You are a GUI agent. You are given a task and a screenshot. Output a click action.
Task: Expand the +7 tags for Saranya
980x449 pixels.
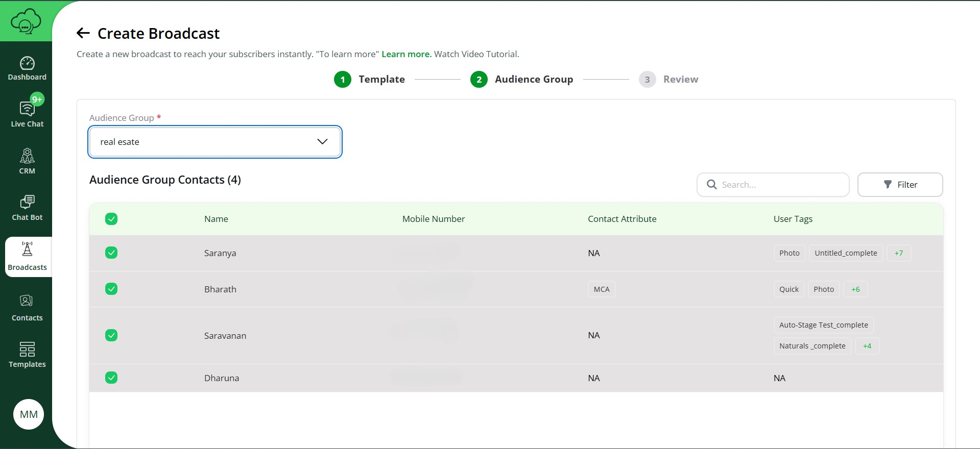tap(898, 253)
